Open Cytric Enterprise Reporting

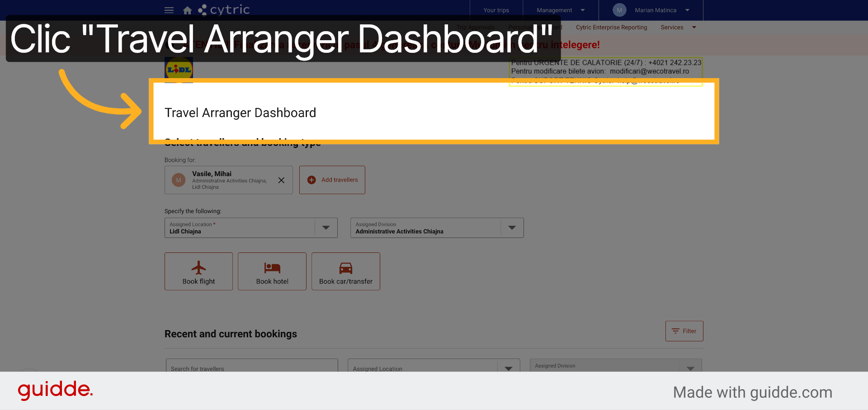[611, 28]
